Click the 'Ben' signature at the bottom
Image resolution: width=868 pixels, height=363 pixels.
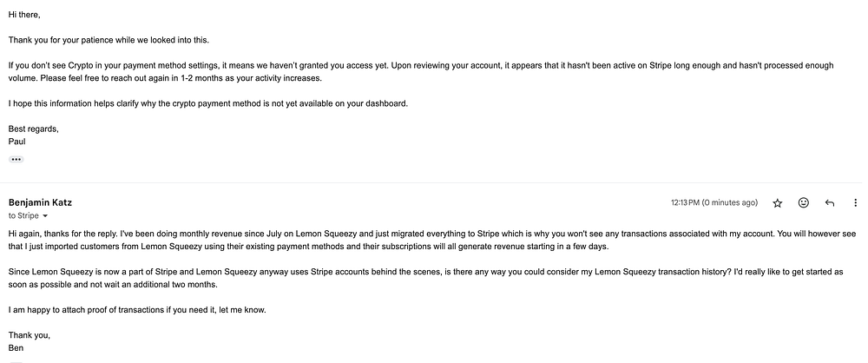coord(16,347)
